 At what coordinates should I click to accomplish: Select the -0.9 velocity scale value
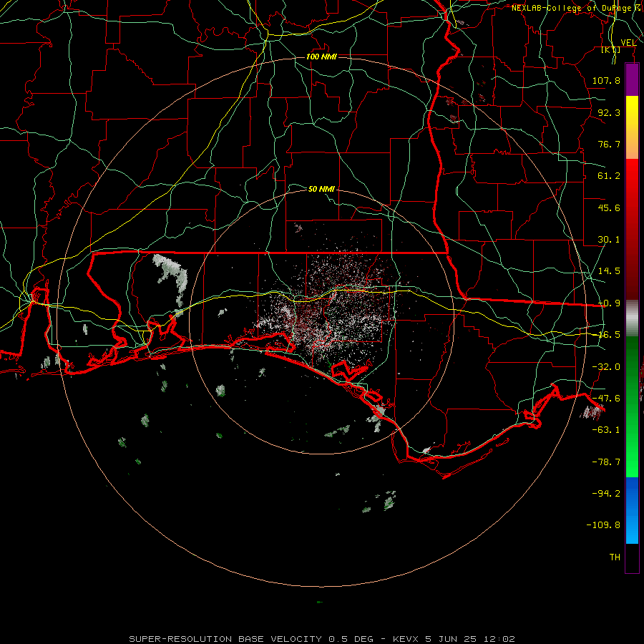(x=609, y=303)
